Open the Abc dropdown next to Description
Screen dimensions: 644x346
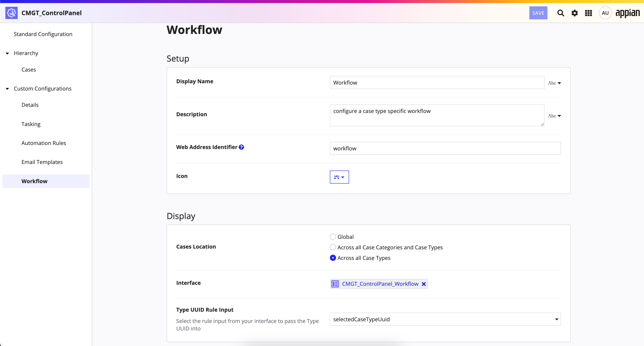[x=554, y=116]
